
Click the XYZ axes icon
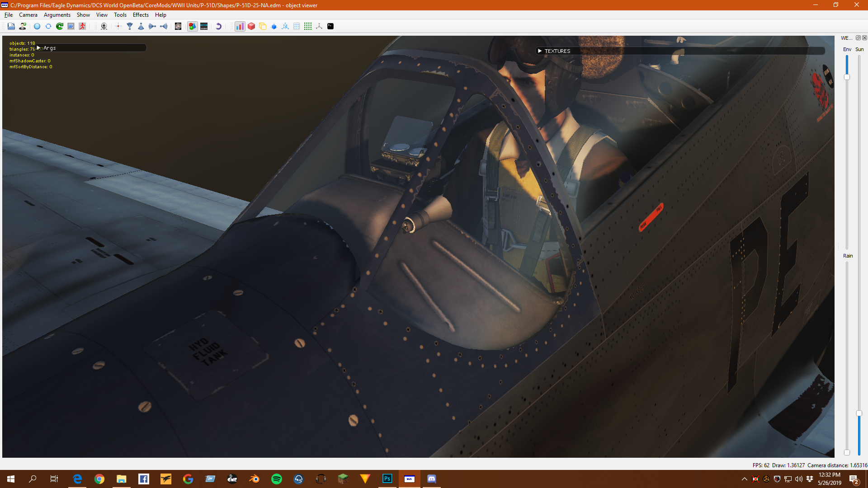tap(319, 26)
